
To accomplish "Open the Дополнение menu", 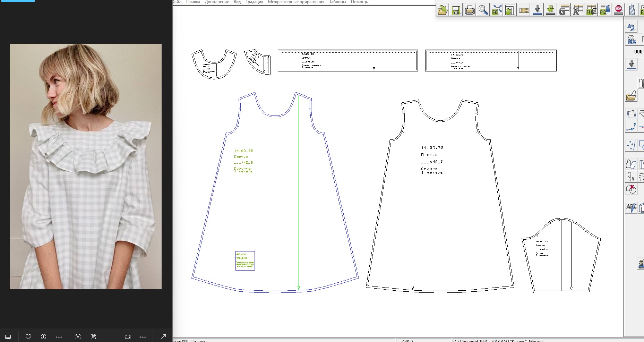I will tap(217, 2).
